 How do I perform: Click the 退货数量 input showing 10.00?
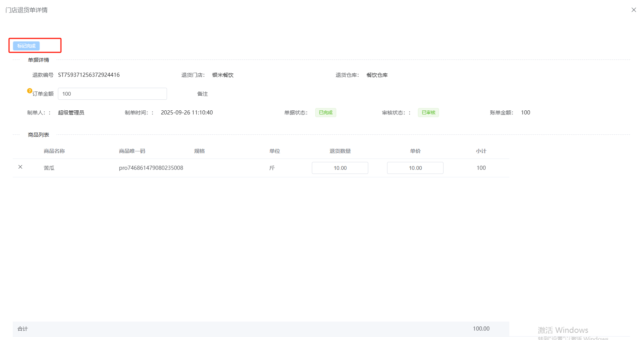tap(340, 168)
